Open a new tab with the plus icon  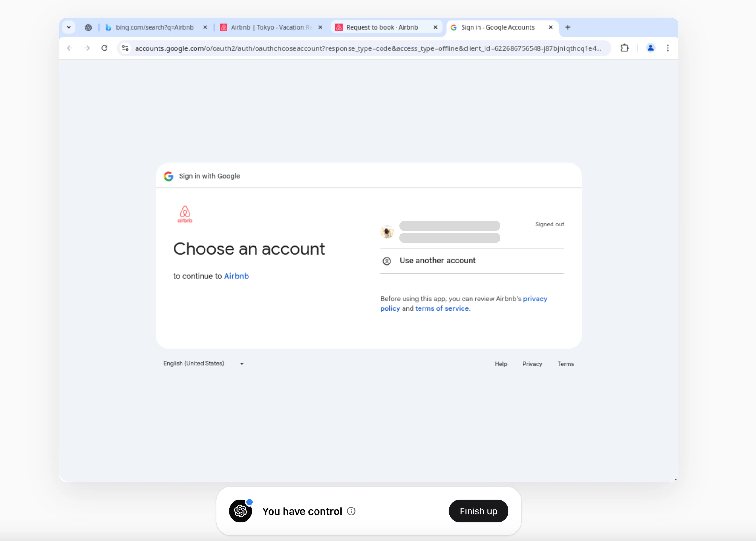567,27
